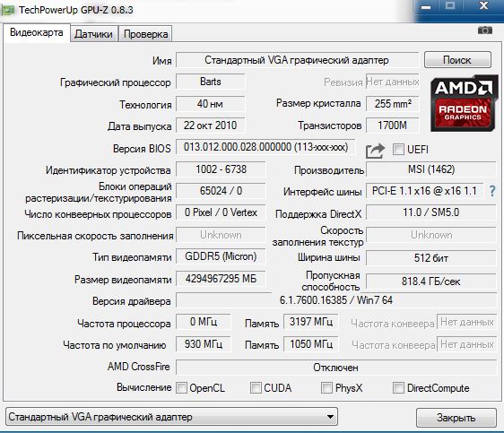Check the PhysX checkbox
The height and width of the screenshot is (433, 504).
click(326, 387)
